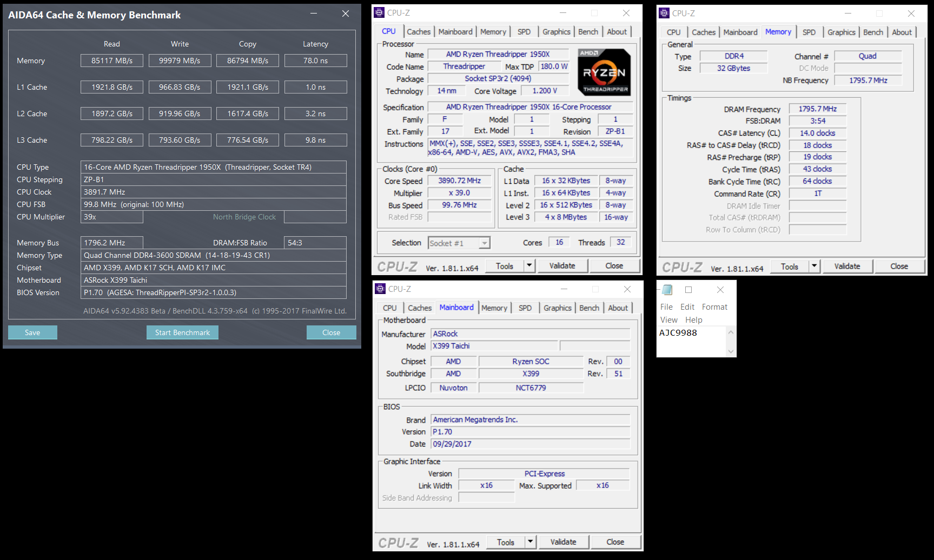Click the CPU Type field in AIDA64

coord(214,167)
